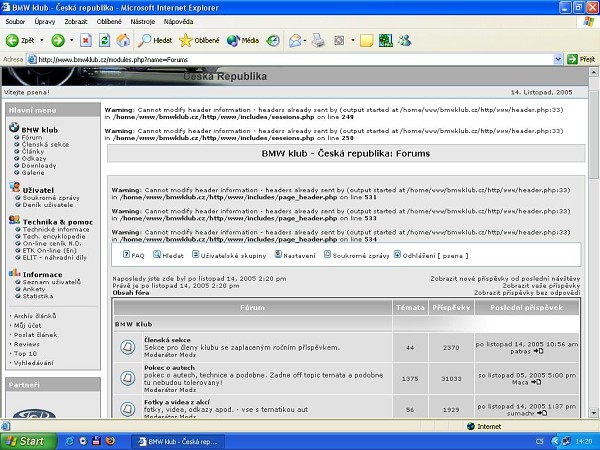Click the yellow Discuss note icon
The image size is (600, 450).
(x=366, y=40)
